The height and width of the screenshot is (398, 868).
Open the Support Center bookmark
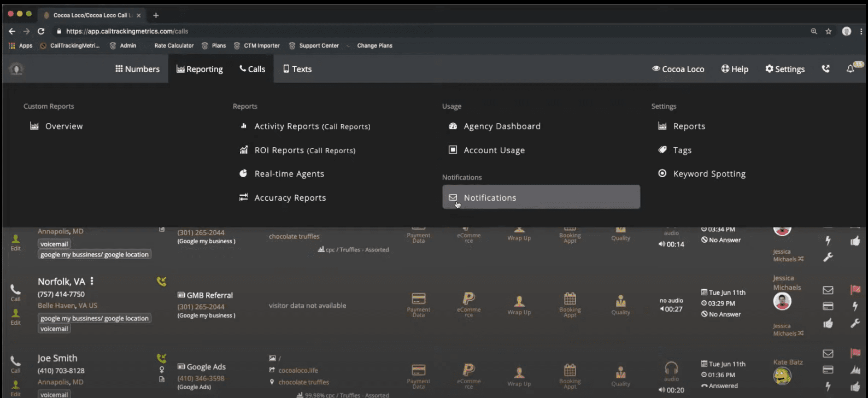(x=314, y=46)
